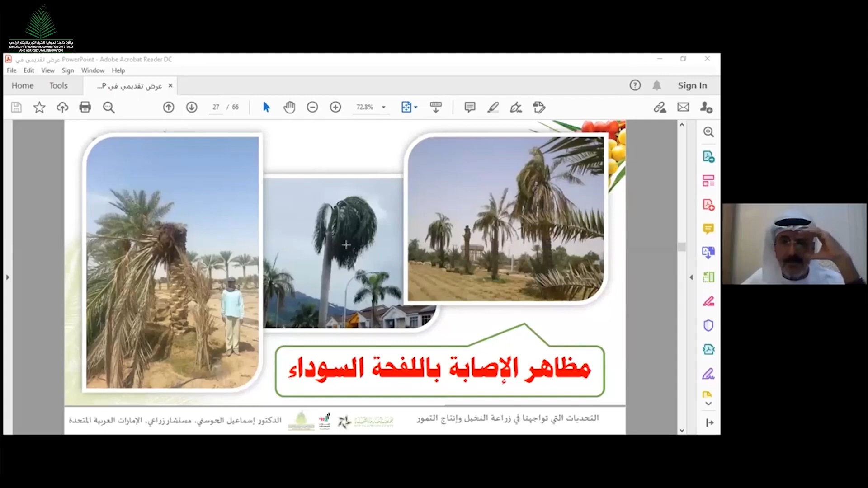Open Fill & Sign tool in right pane
868x488 pixels.
point(708,374)
